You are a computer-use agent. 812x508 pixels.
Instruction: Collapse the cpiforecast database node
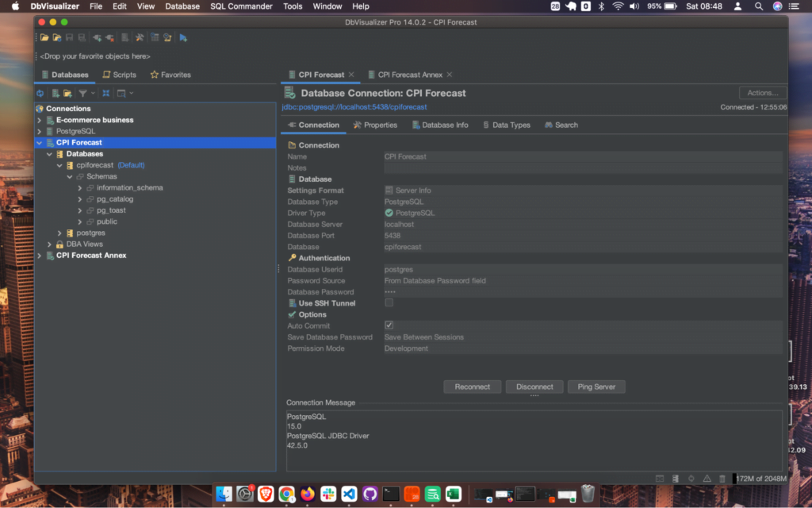pyautogui.click(x=59, y=165)
